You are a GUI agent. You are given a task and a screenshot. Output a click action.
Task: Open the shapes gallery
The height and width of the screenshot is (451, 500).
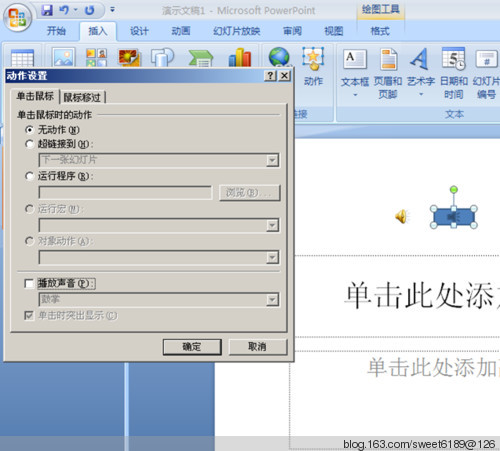162,57
